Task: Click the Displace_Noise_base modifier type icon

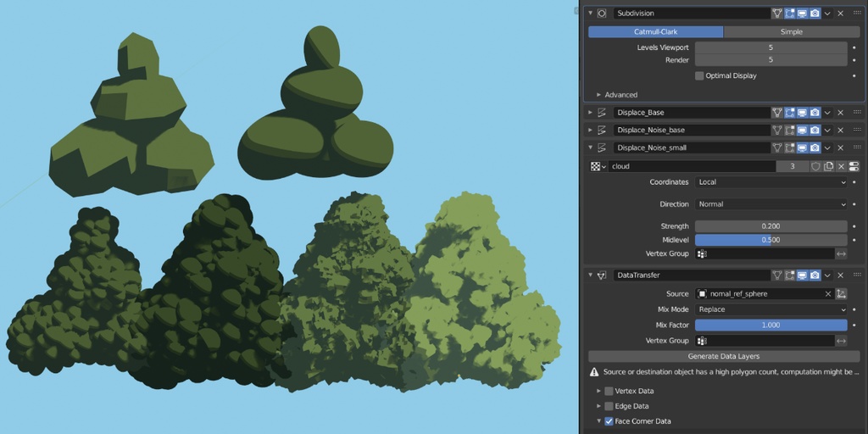Action: (x=602, y=130)
